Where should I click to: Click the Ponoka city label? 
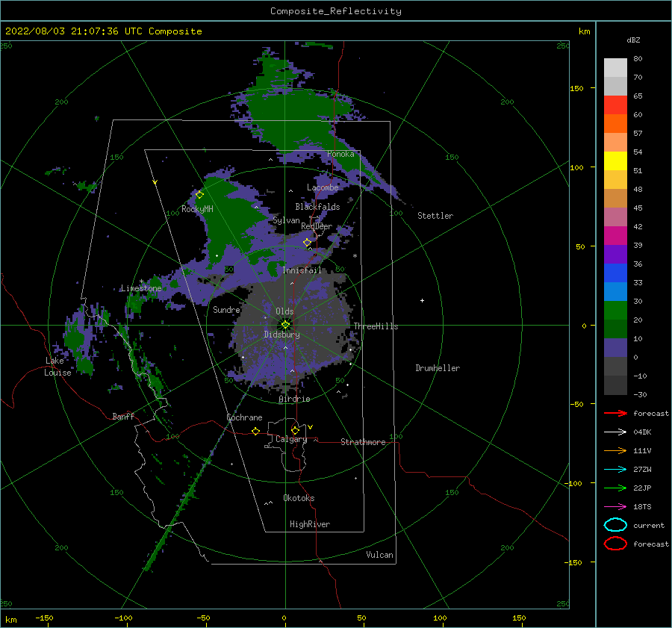pyautogui.click(x=340, y=154)
